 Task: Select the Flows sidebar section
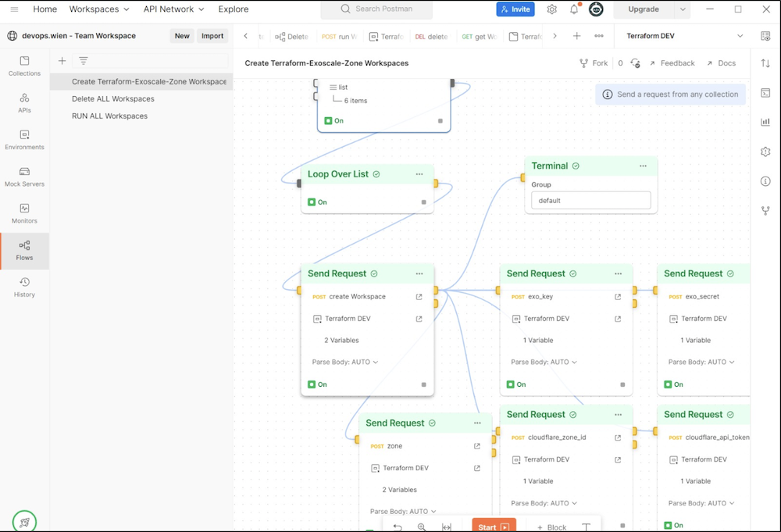click(x=24, y=251)
